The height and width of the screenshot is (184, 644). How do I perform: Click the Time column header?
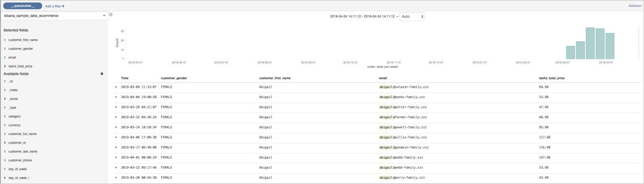click(125, 78)
